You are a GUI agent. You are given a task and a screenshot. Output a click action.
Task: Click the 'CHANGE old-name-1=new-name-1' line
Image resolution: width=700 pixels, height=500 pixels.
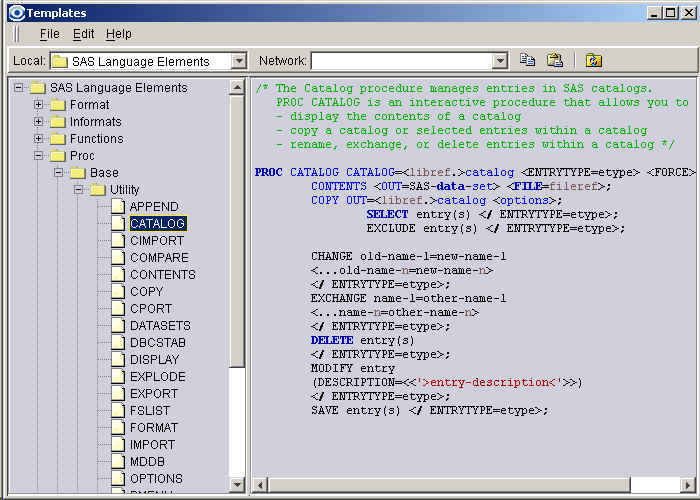(408, 256)
